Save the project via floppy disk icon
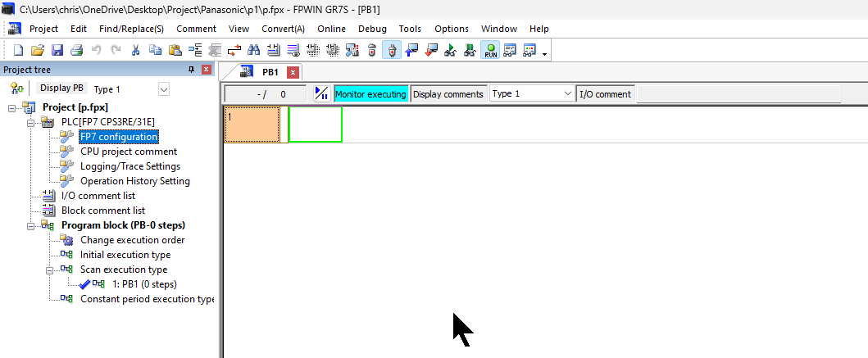This screenshot has width=868, height=358. (57, 50)
